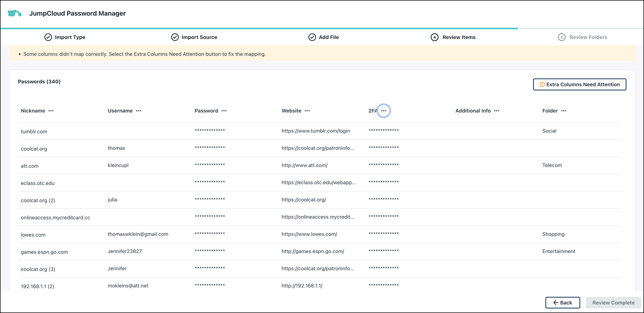Switch to the Review Folders step
Screen dimensions: 644x313
click(x=588, y=37)
